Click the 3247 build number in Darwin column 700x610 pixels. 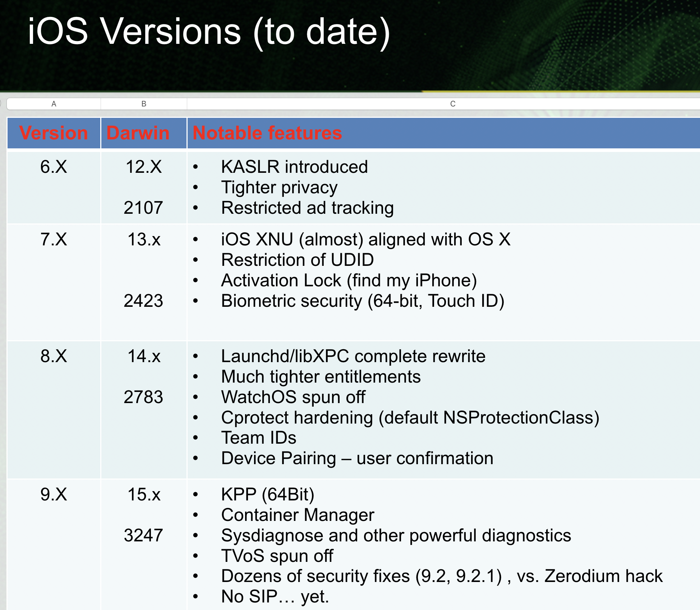coord(143,535)
